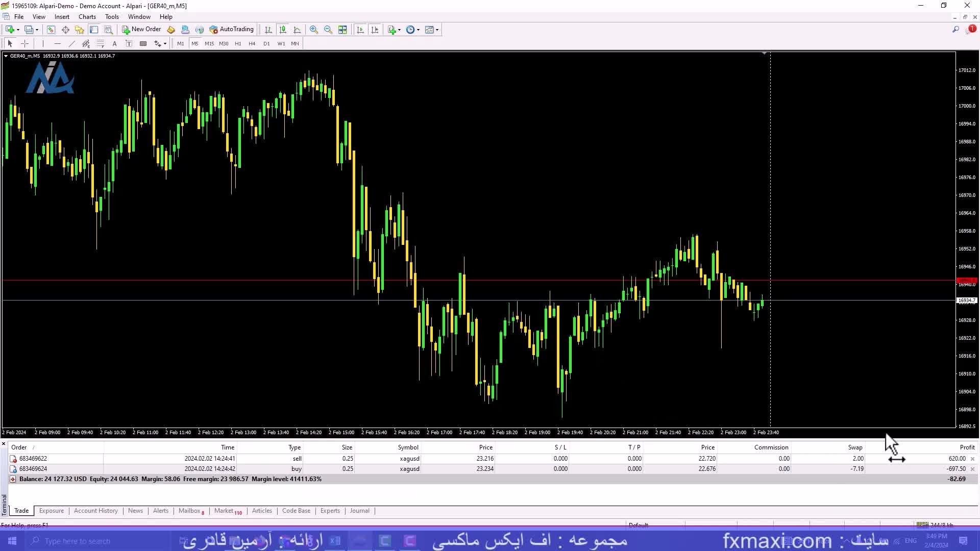The image size is (980, 551).
Task: Click the Zoom Out magnifier icon
Action: [x=328, y=30]
